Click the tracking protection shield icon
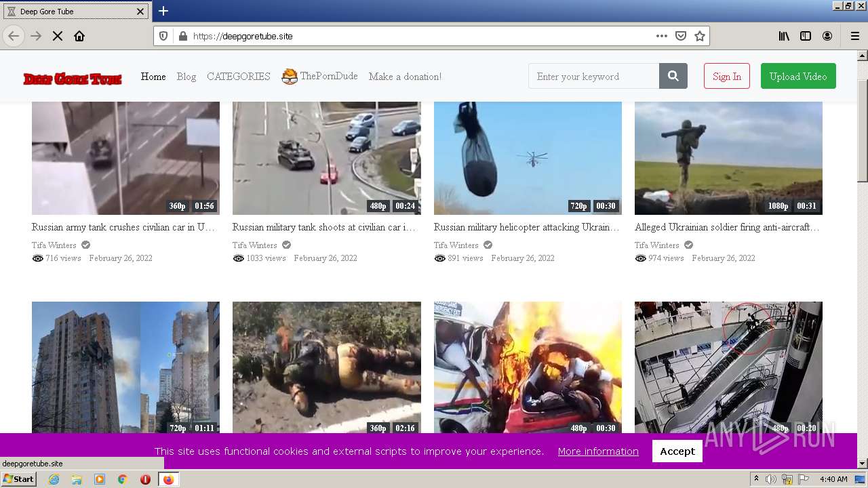This screenshot has width=868, height=488. pyautogui.click(x=163, y=36)
